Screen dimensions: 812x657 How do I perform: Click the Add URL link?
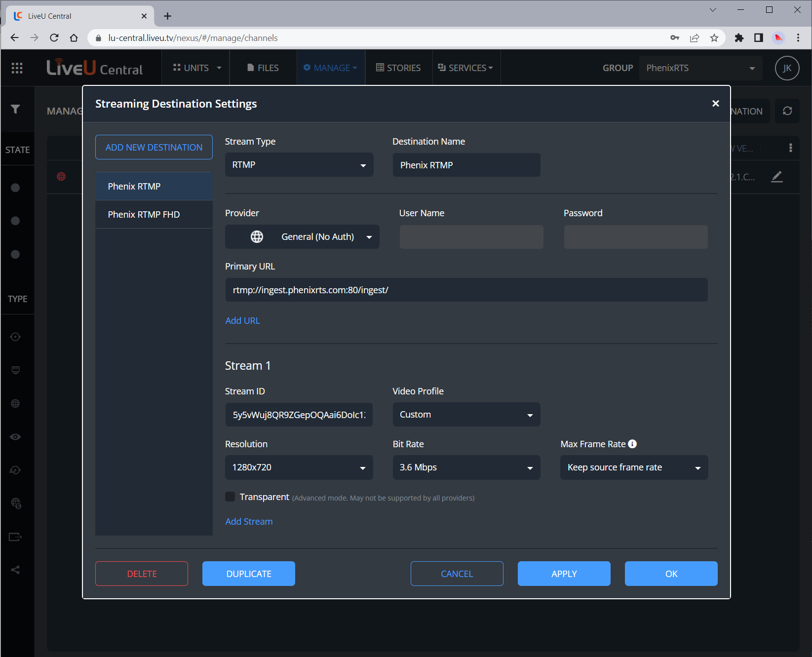pyautogui.click(x=242, y=320)
